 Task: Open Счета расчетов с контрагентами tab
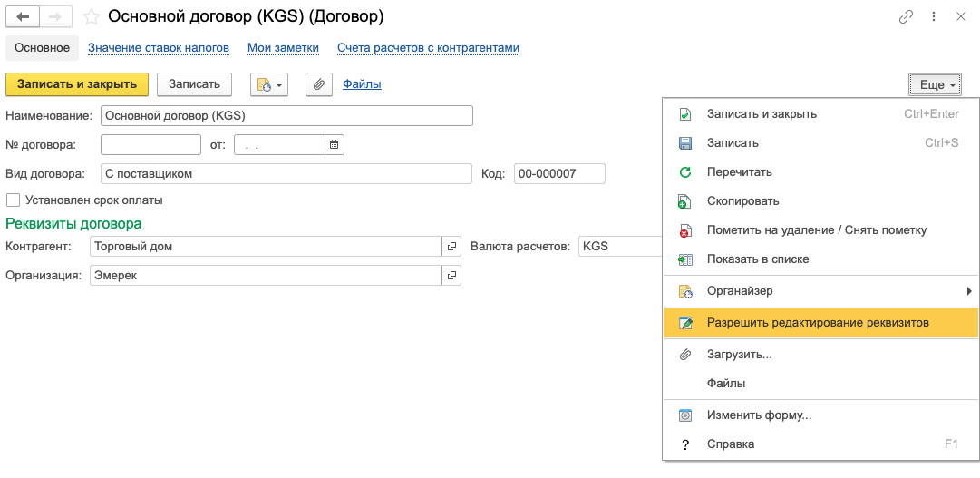(x=428, y=47)
